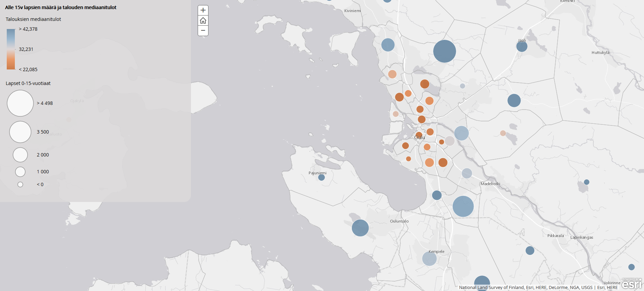Click the home default extent button
Image resolution: width=644 pixels, height=291 pixels.
pyautogui.click(x=203, y=21)
